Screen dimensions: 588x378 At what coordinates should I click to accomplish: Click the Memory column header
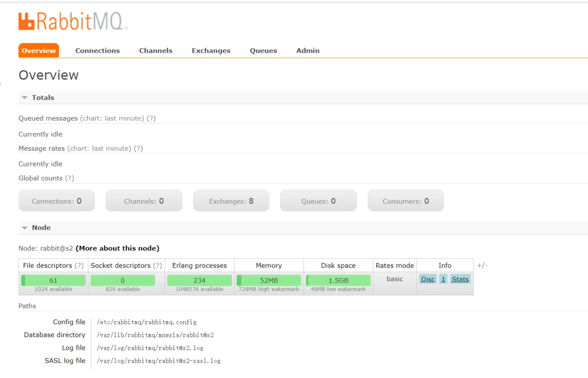coord(269,266)
